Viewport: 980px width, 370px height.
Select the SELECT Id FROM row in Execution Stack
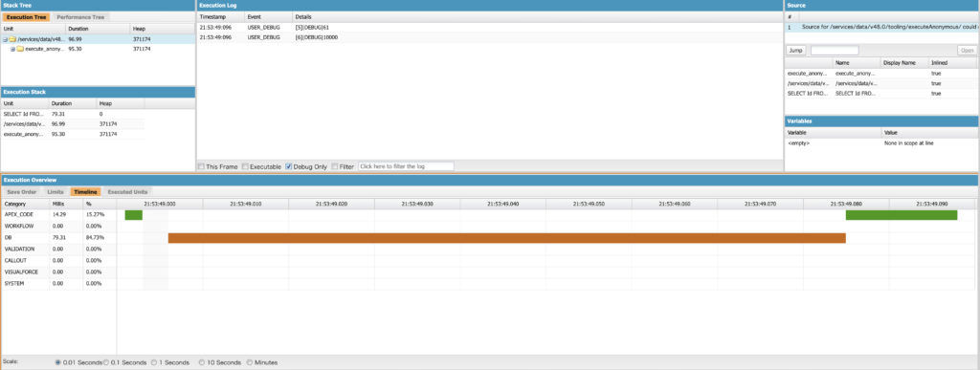[x=73, y=114]
